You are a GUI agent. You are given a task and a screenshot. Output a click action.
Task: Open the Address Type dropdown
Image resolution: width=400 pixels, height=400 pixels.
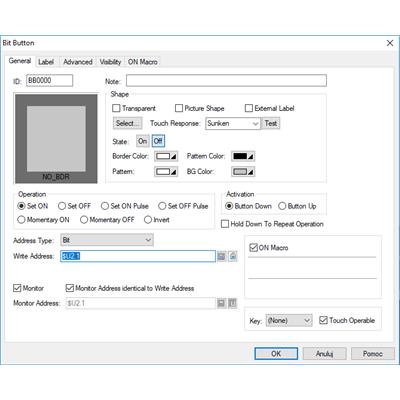click(x=107, y=240)
